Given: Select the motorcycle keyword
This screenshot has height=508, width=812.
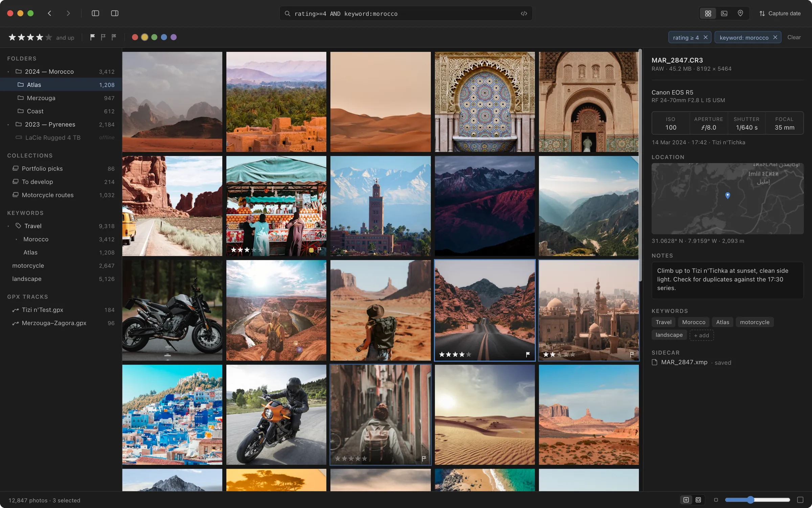Looking at the screenshot, I should (61, 266).
